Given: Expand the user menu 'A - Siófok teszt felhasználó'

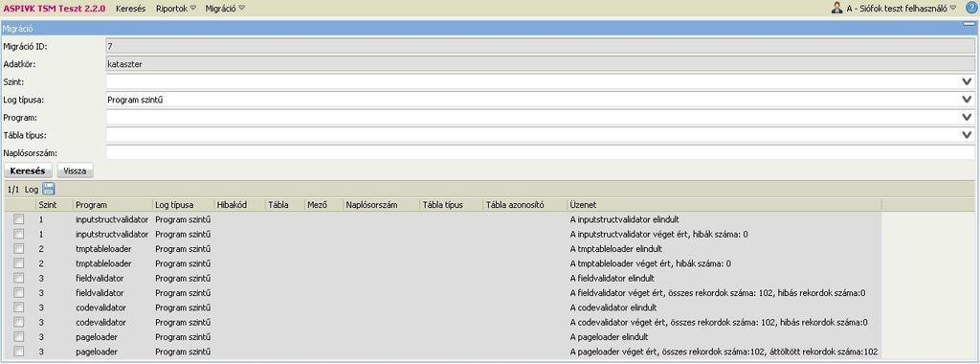Looking at the screenshot, I should [x=902, y=9].
